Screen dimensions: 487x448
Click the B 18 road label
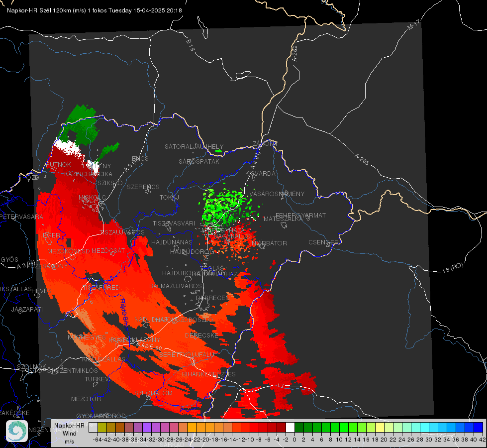pyautogui.click(x=191, y=45)
